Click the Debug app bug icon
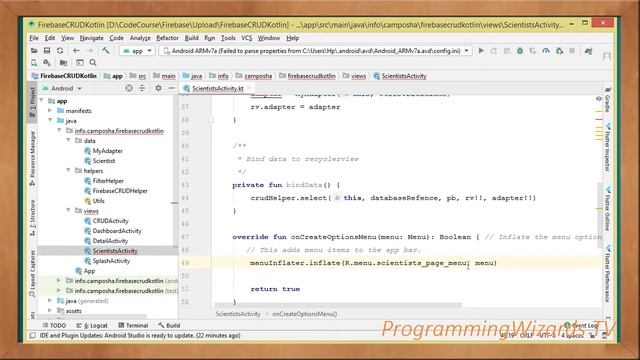The width and height of the screenshot is (640, 360). (520, 51)
